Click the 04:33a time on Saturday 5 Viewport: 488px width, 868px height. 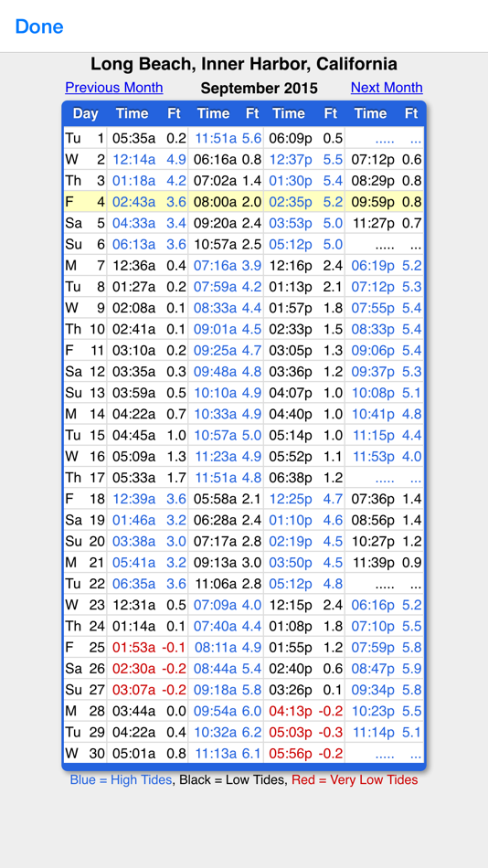coord(134,223)
